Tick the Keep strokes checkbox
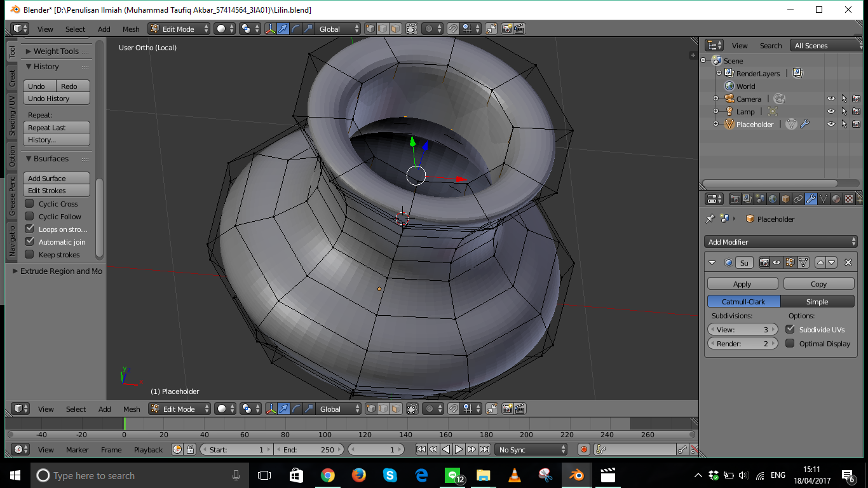Image resolution: width=868 pixels, height=488 pixels. (x=29, y=254)
